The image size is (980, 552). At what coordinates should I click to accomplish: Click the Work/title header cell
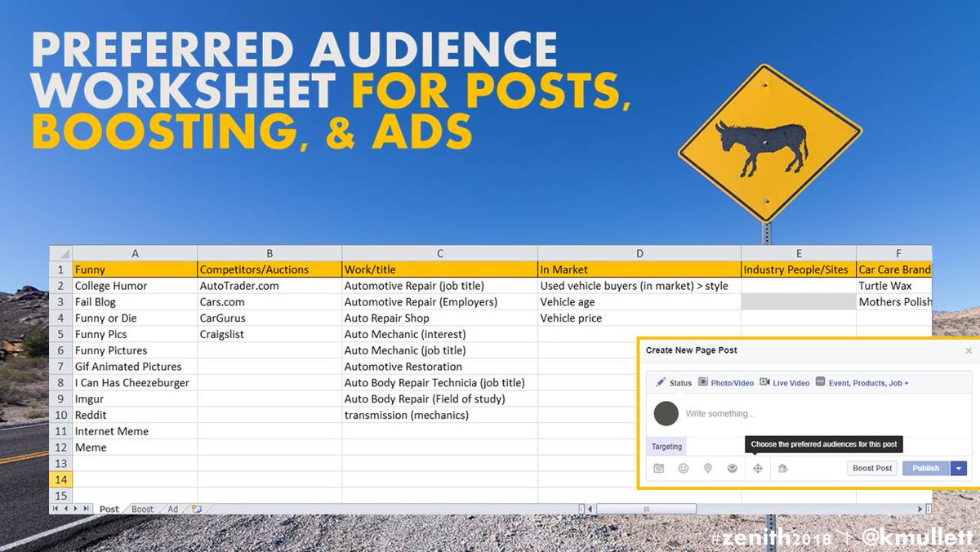tap(439, 269)
